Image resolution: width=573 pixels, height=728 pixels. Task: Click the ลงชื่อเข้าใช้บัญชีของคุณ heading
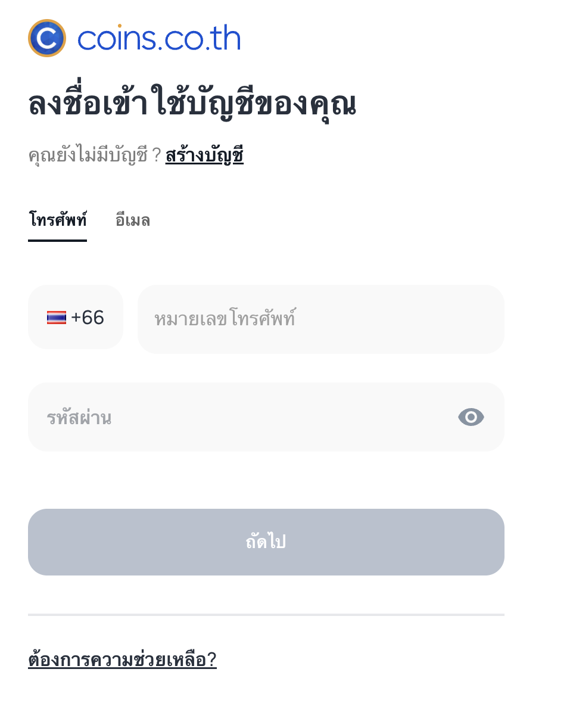pos(192,104)
